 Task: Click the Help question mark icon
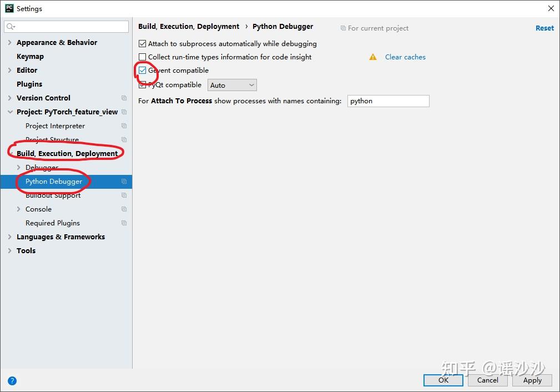tap(12, 381)
